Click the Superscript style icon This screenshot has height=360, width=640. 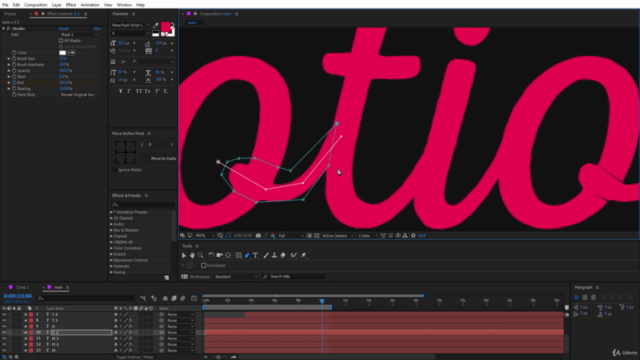pyautogui.click(x=157, y=91)
